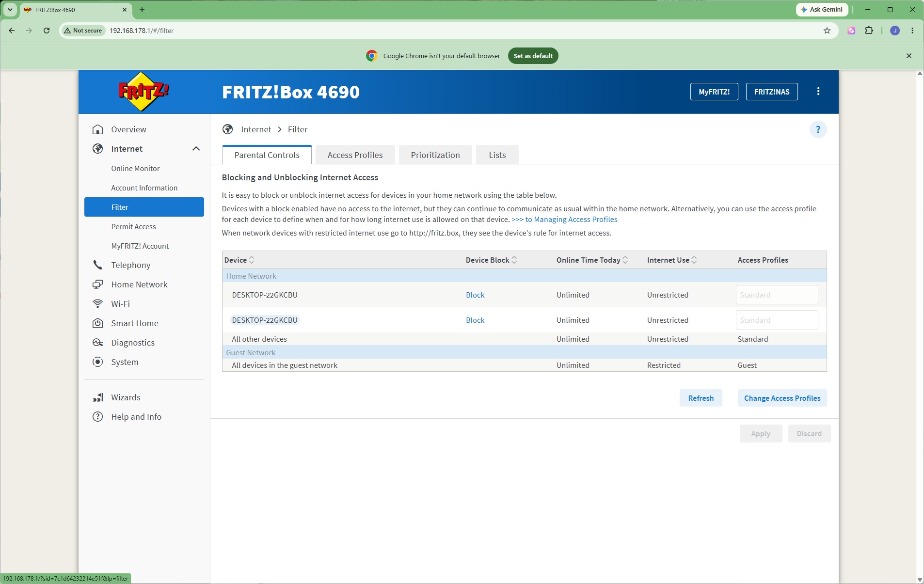Sort table by Device column

[252, 260]
